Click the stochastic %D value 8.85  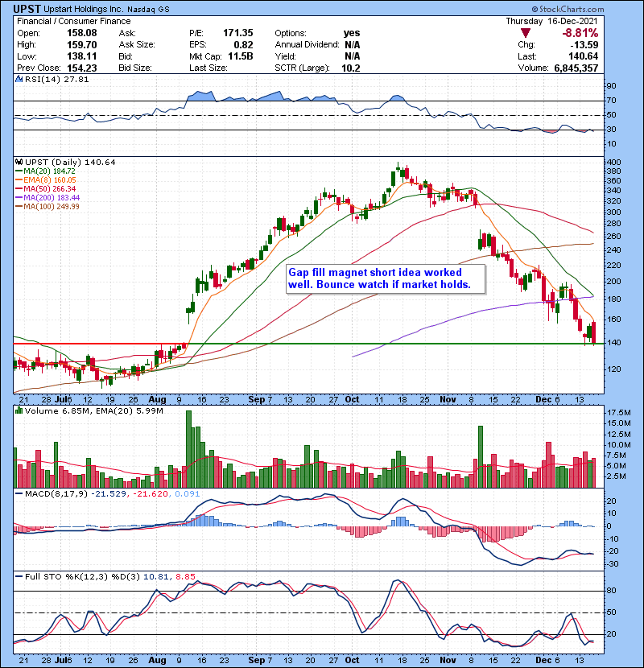(x=185, y=577)
